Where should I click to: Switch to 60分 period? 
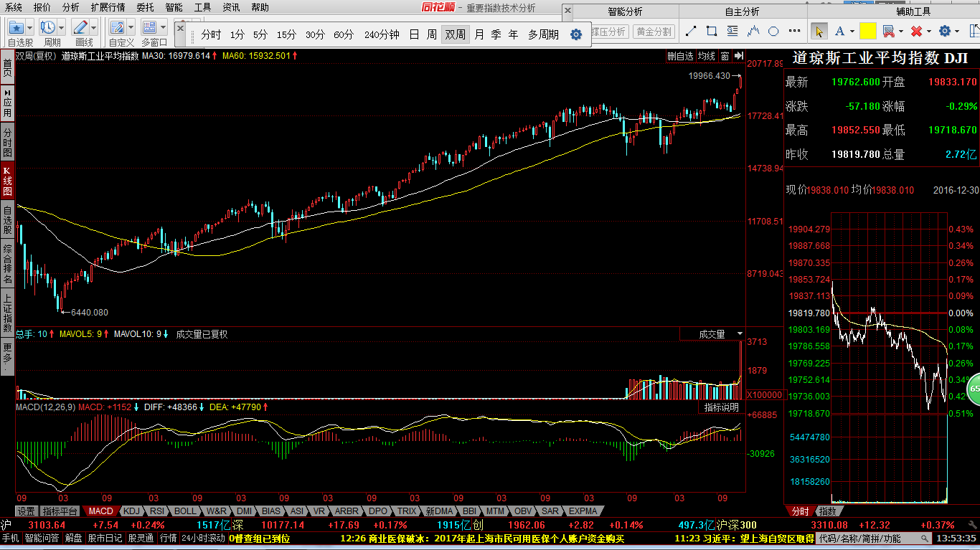[344, 34]
